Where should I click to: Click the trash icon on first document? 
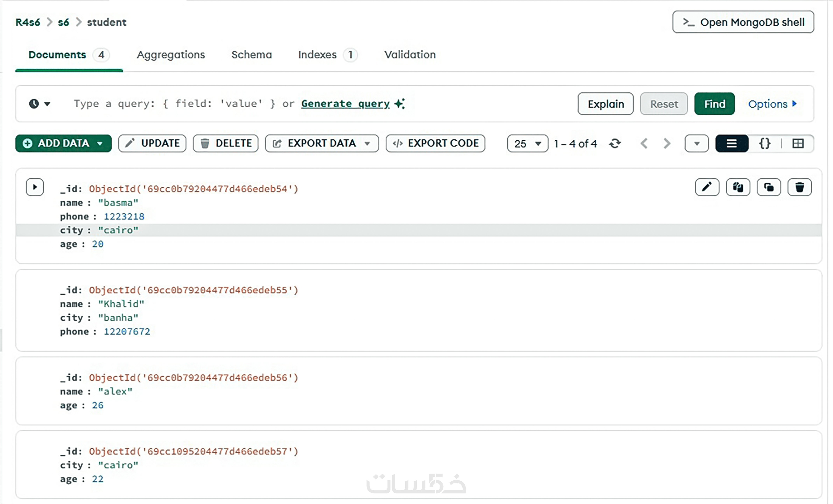pyautogui.click(x=799, y=187)
